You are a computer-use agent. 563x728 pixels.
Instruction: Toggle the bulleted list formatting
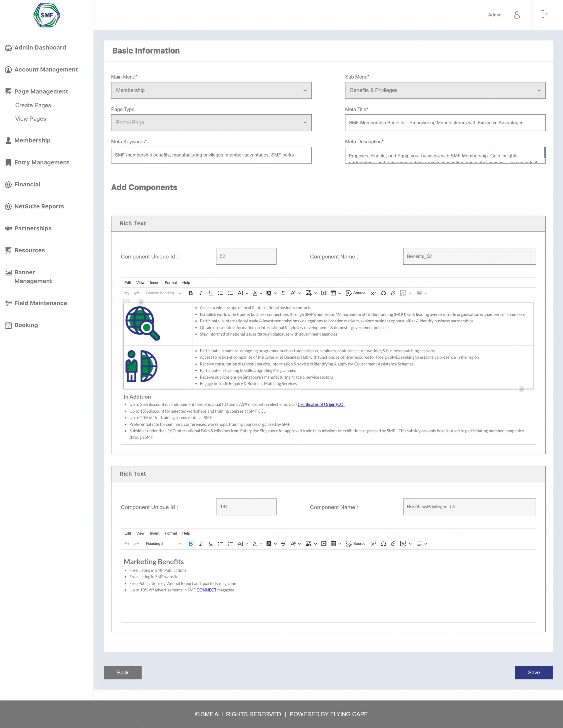(x=220, y=293)
